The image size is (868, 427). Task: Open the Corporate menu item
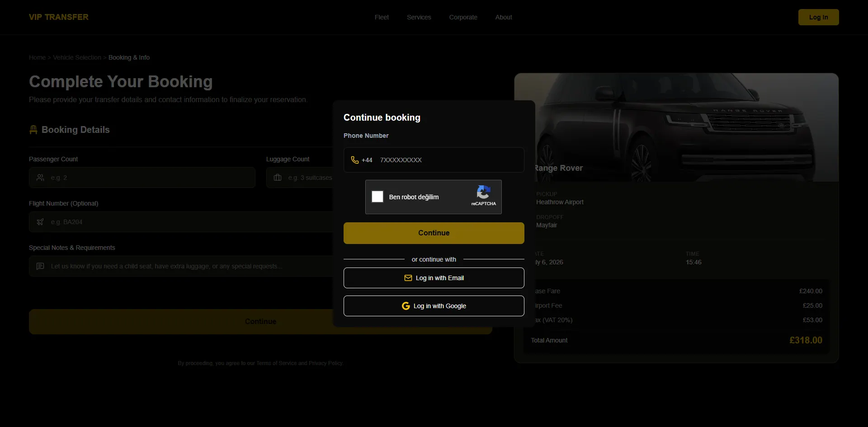(463, 17)
